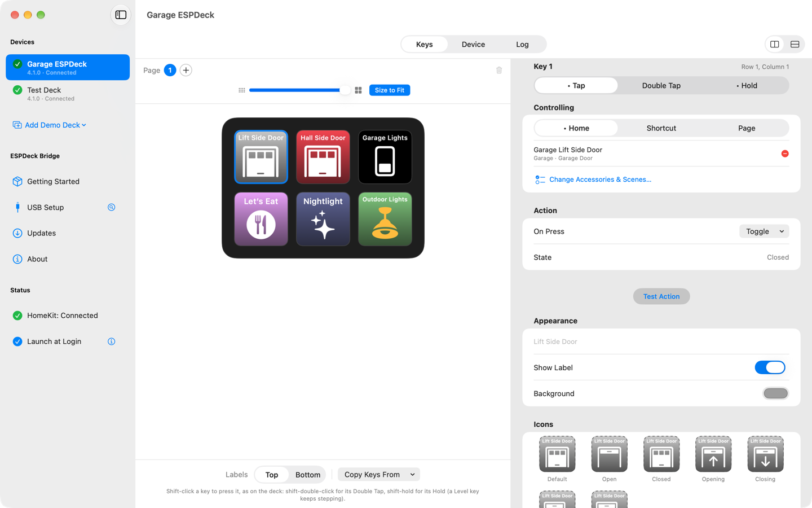Click the USB Setup search icon
The width and height of the screenshot is (812, 508).
[x=112, y=207]
